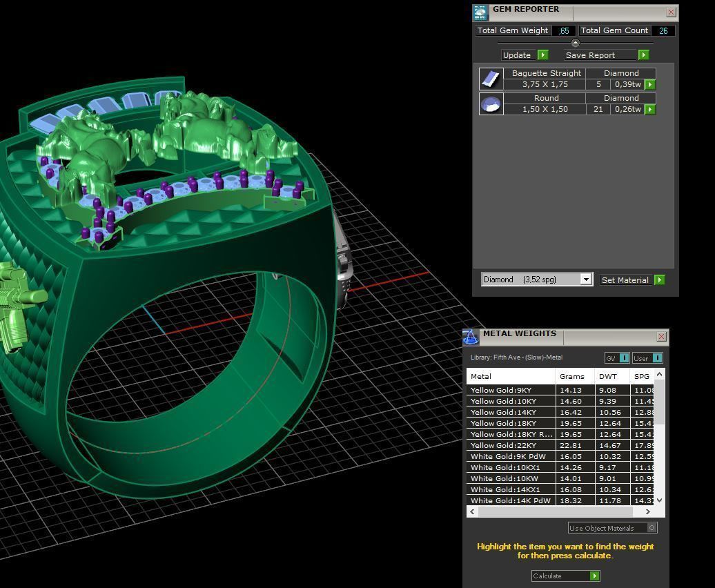Click the Gem Reporter panel icon
This screenshot has width=715, height=588.
point(480,12)
